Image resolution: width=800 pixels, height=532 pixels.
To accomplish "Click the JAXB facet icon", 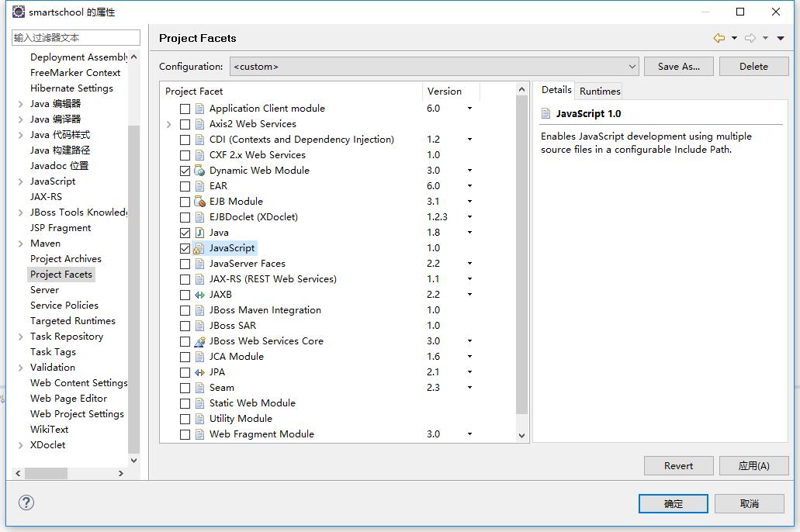I will (199, 295).
